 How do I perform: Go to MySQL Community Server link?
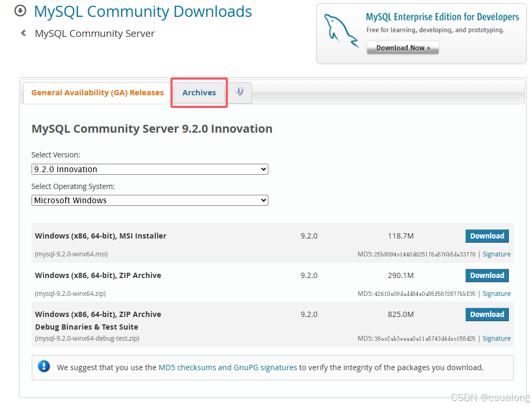tap(95, 33)
